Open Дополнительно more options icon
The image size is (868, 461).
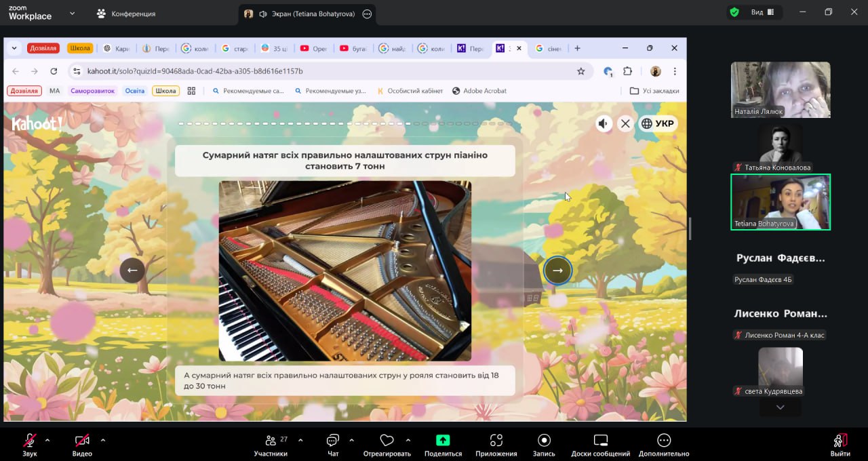(663, 441)
